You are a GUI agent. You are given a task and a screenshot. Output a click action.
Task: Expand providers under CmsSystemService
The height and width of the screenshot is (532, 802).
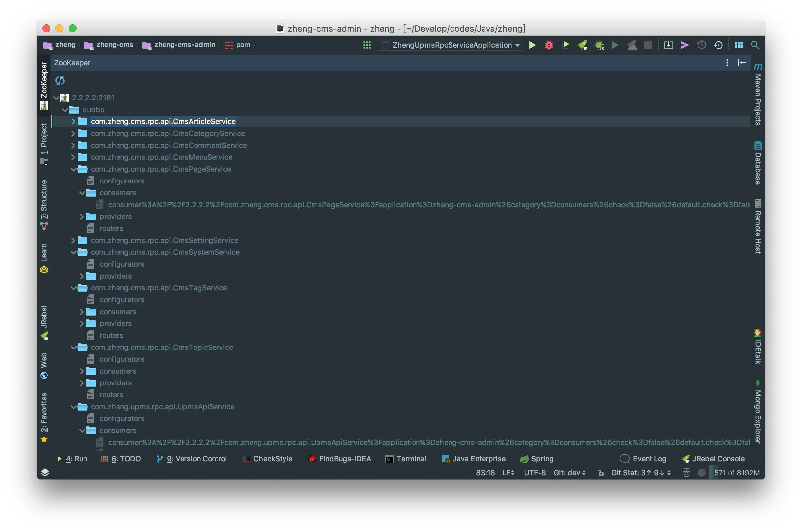click(x=82, y=276)
